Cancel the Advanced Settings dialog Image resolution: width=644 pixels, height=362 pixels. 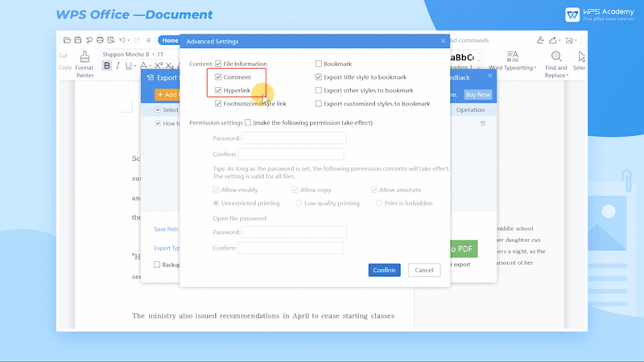(423, 270)
